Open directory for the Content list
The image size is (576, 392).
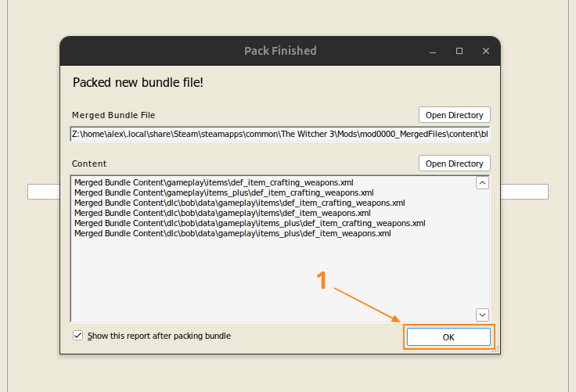coord(454,164)
